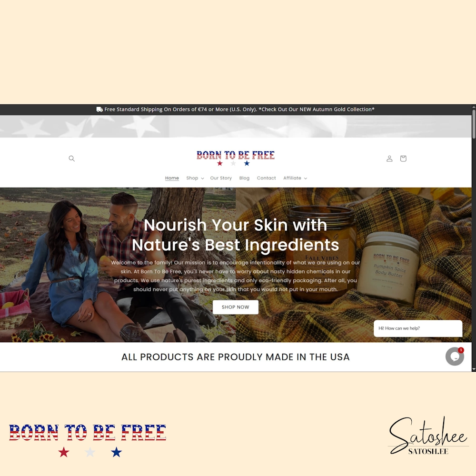Click the chevron arrow next to Shop

coord(202,178)
